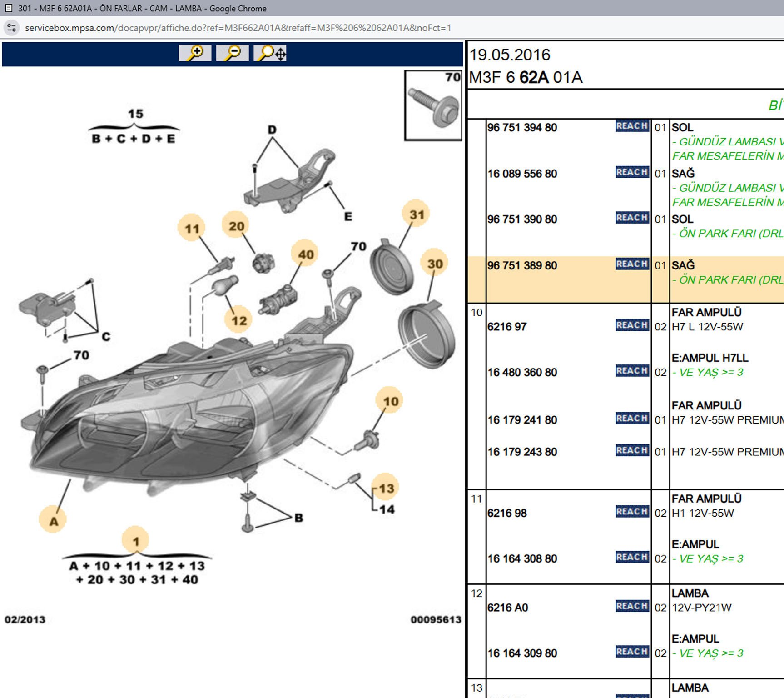Viewport: 784px width, 698px height.
Task: Click part number 16 480 360 80
Action: [522, 373]
